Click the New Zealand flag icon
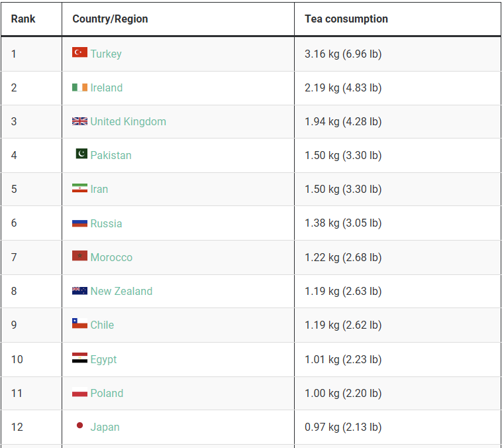The height and width of the screenshot is (448, 502). [79, 291]
